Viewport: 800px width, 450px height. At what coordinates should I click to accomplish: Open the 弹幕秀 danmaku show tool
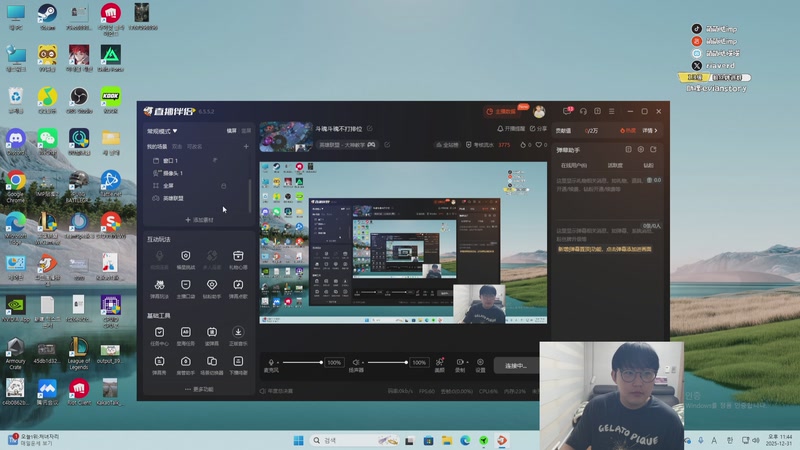click(159, 365)
